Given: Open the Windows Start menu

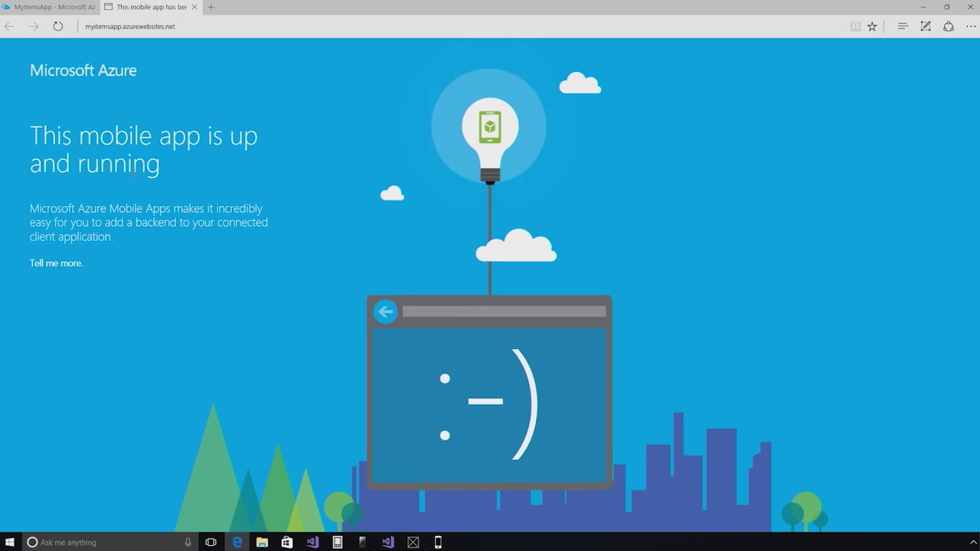Looking at the screenshot, I should click(10, 542).
